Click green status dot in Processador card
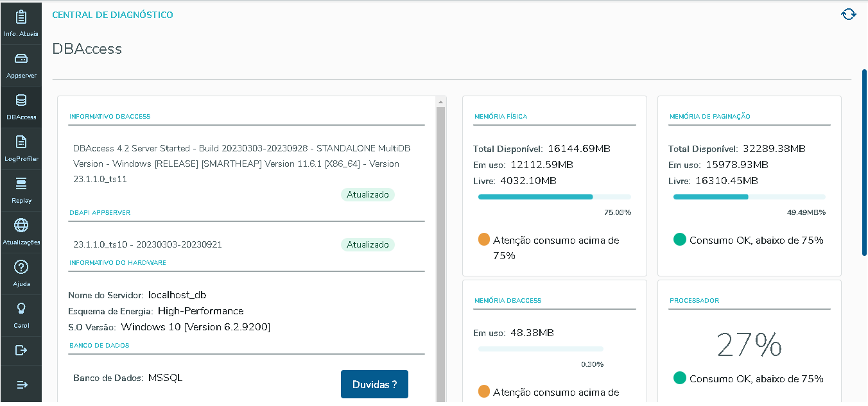 679,378
